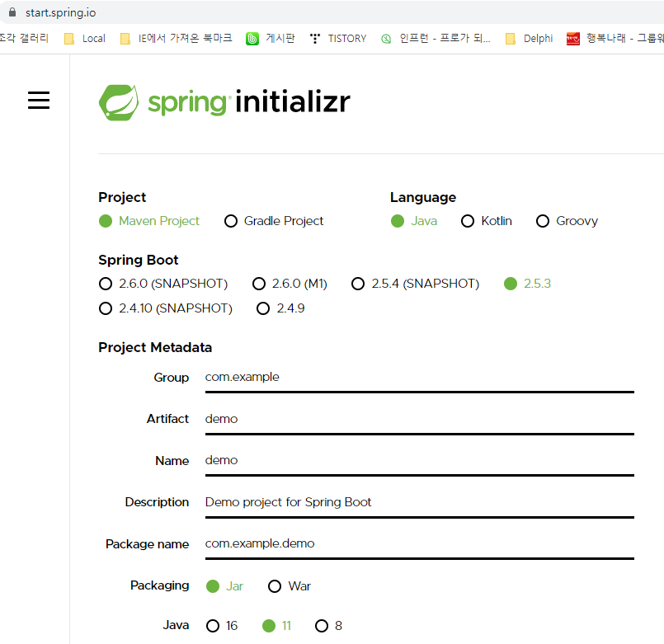Select Spring Boot 2.6.0 (M1)
The image size is (664, 644).
(x=290, y=284)
